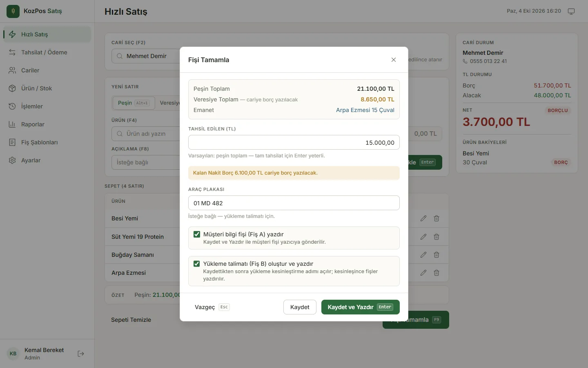The width and height of the screenshot is (588, 368).
Task: Click the Kalan Nakit Borç warning message
Action: click(294, 173)
